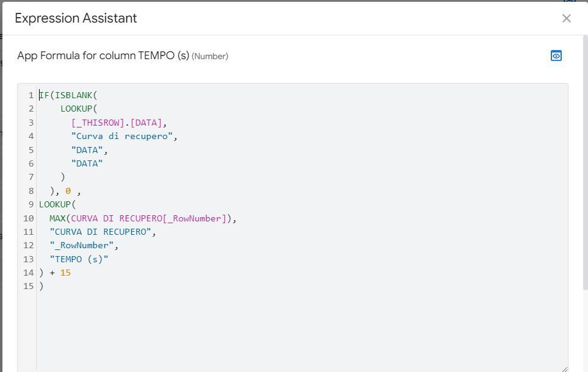The image size is (588, 372).
Task: Click the Expression Assistant title
Action: pos(76,18)
